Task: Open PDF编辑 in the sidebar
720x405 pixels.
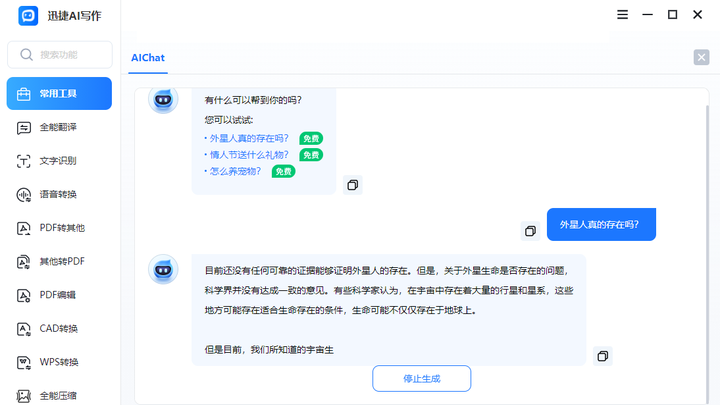Action: pyautogui.click(x=59, y=295)
